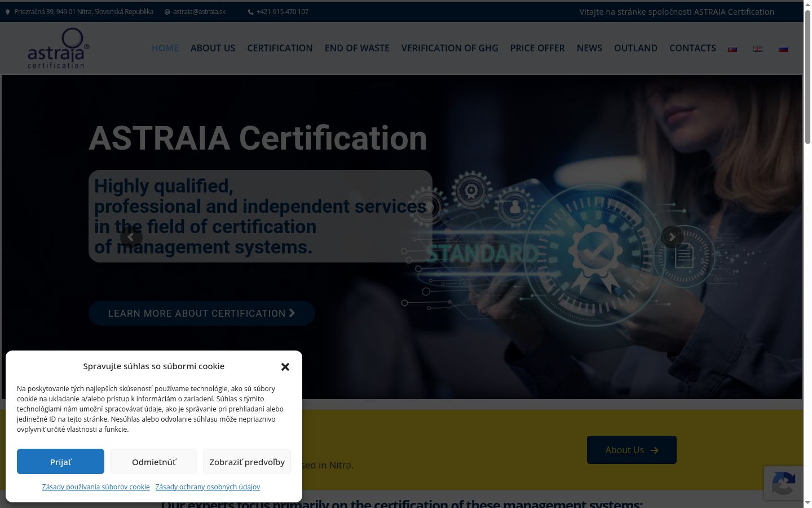Click the page vertical scrollbar thumb

pos(807,76)
